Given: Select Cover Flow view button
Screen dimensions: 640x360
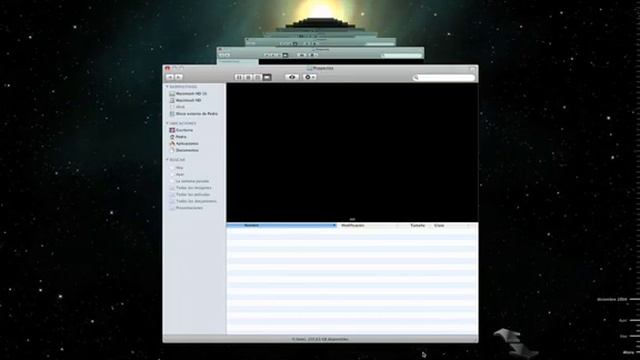Looking at the screenshot, I should pos(267,77).
